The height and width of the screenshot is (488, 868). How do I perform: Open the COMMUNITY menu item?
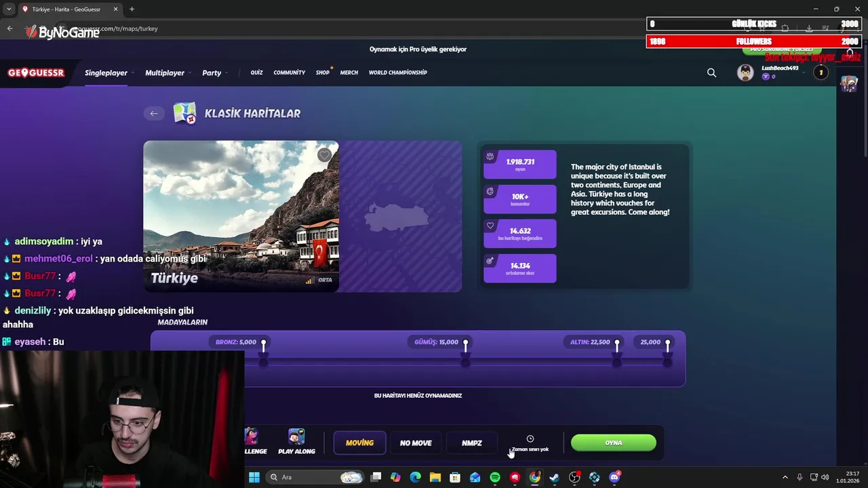coord(290,73)
